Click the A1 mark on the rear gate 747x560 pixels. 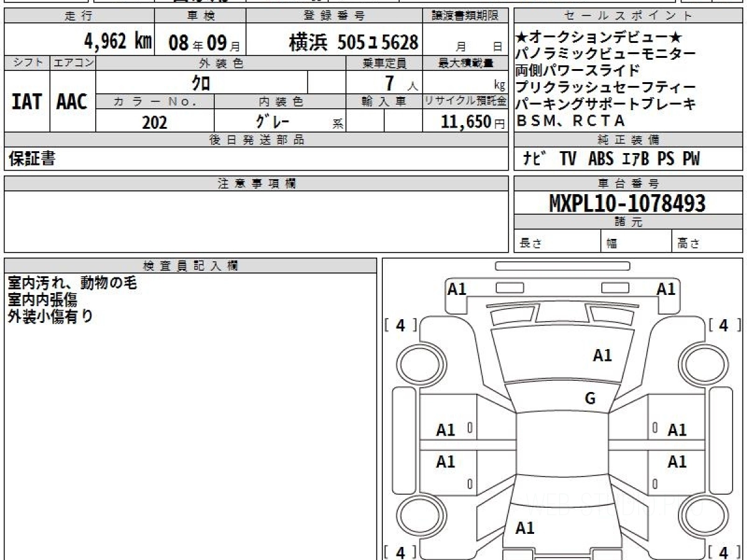coord(525,528)
